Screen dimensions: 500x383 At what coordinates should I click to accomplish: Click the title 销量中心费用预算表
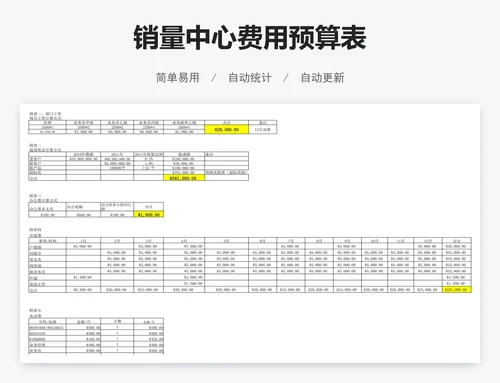pyautogui.click(x=250, y=38)
